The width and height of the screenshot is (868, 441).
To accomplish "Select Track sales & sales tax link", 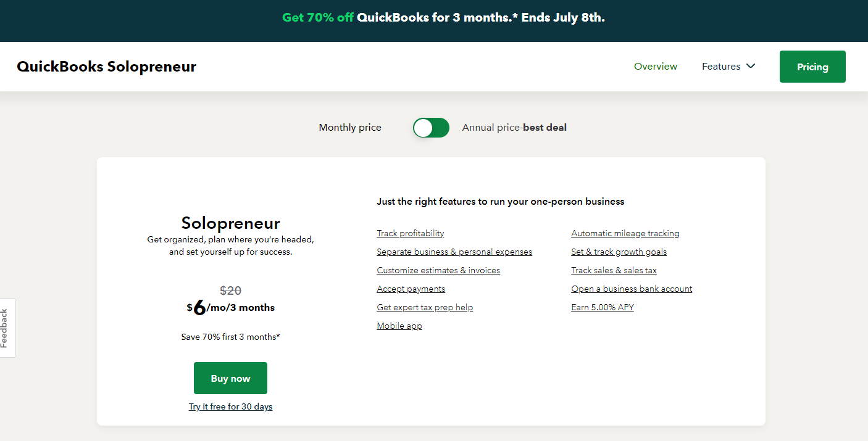I will 614,270.
